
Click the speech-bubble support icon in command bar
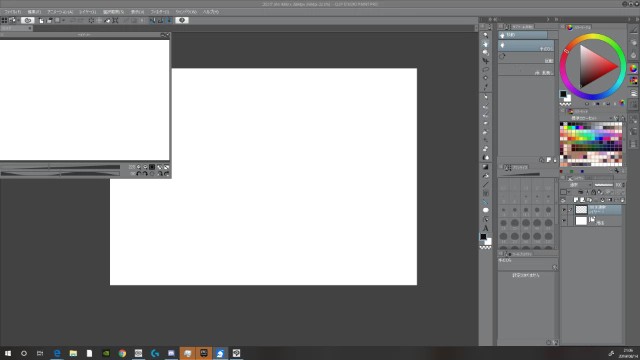click(182, 20)
